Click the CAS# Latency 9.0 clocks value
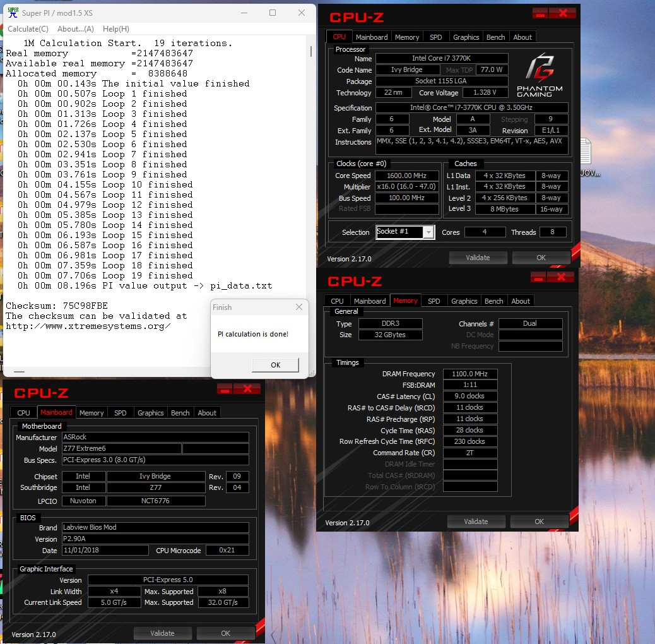655x644 pixels. tap(469, 396)
